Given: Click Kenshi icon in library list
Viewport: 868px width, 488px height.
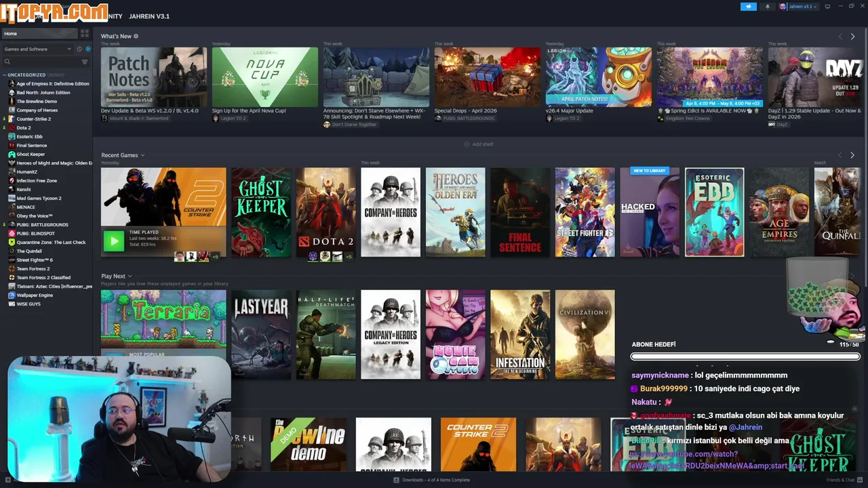Looking at the screenshot, I should point(12,189).
